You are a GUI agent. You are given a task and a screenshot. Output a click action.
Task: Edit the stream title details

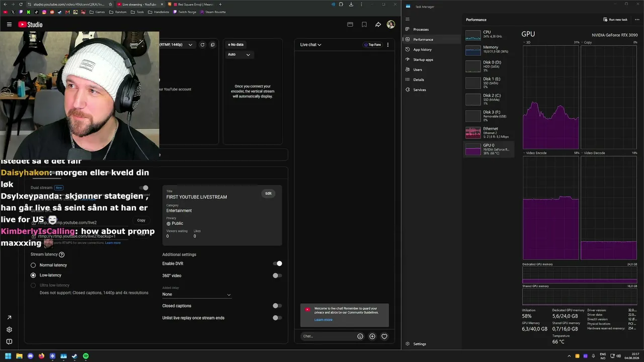(x=269, y=194)
